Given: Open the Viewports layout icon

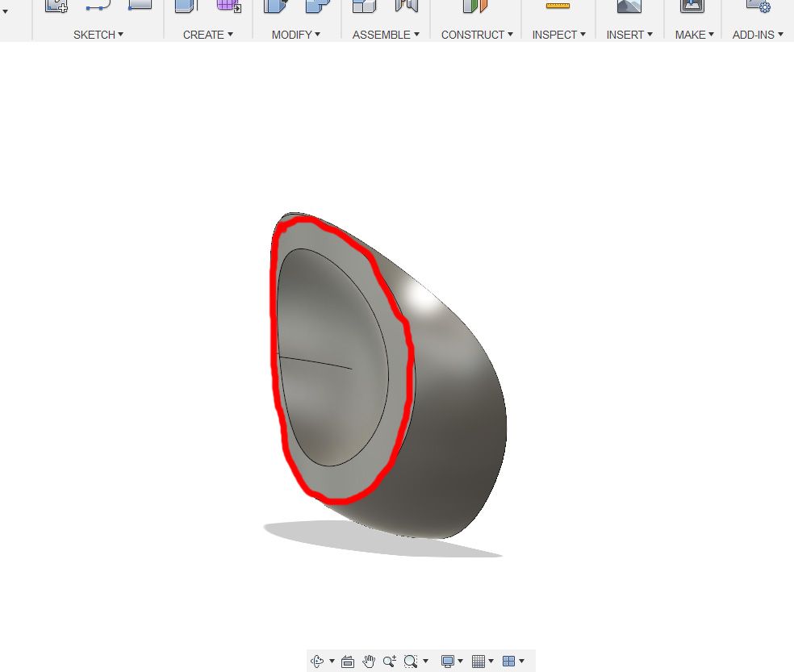Looking at the screenshot, I should pyautogui.click(x=508, y=661).
